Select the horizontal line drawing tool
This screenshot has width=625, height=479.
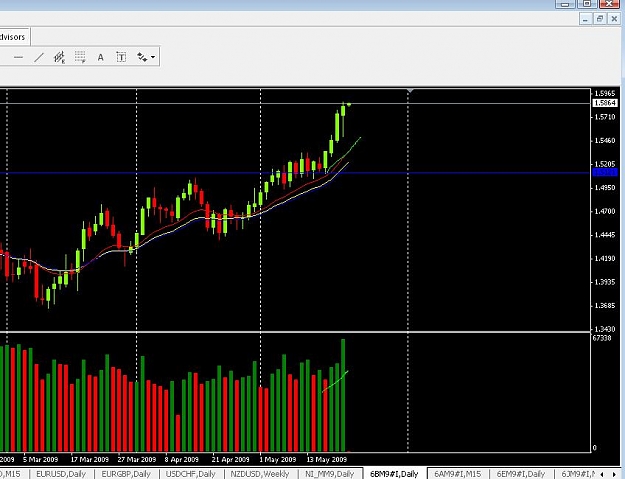click(x=18, y=57)
